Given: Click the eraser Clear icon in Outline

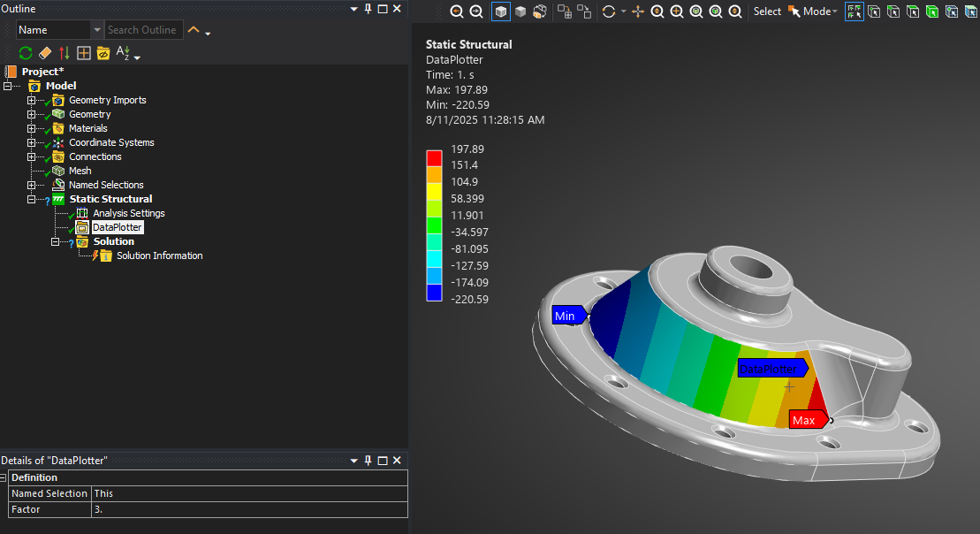Looking at the screenshot, I should (x=45, y=54).
